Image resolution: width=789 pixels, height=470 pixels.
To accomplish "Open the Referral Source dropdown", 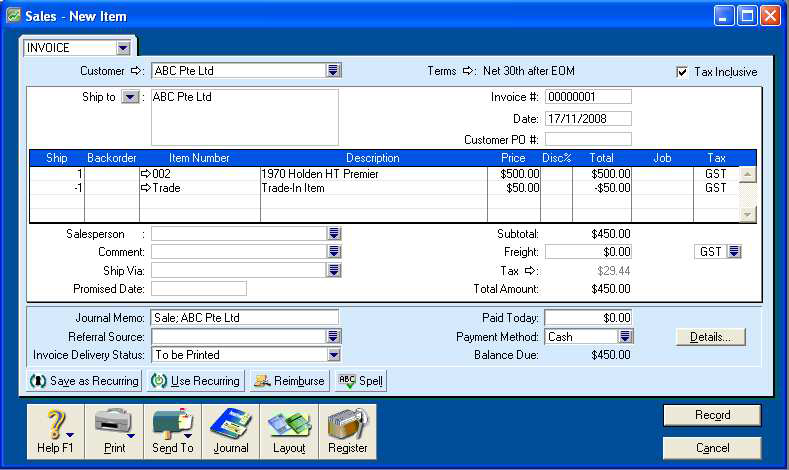I will [x=333, y=336].
